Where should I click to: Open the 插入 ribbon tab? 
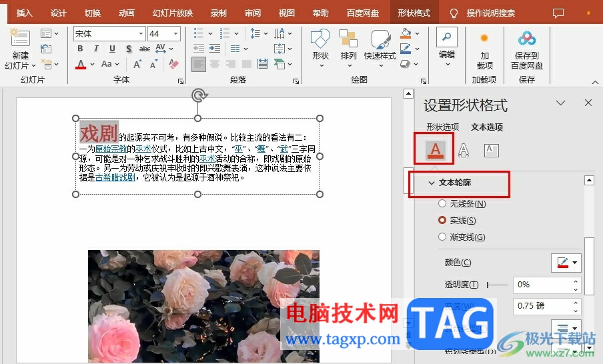pos(25,13)
